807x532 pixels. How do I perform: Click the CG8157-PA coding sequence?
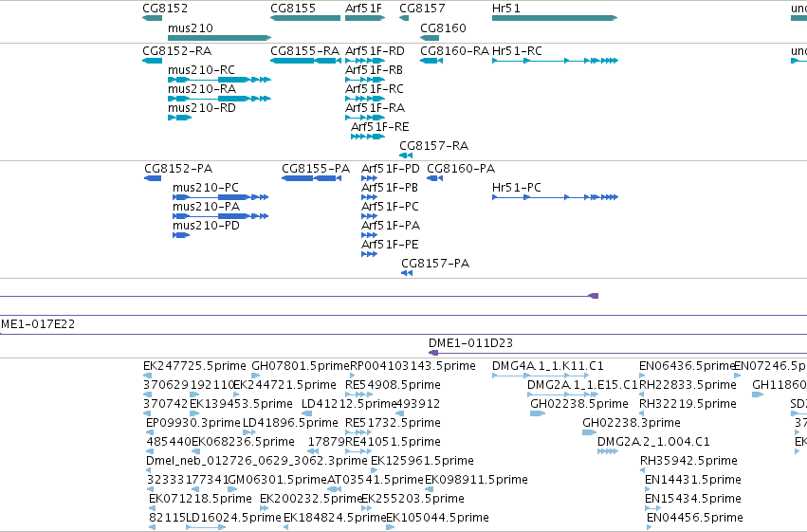click(x=407, y=273)
